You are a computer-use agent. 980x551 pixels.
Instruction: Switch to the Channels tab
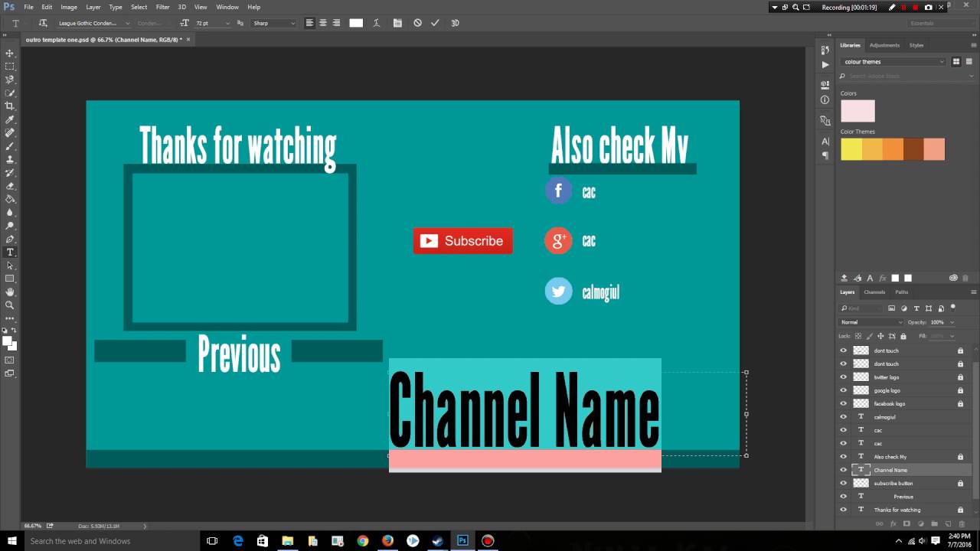tap(874, 292)
